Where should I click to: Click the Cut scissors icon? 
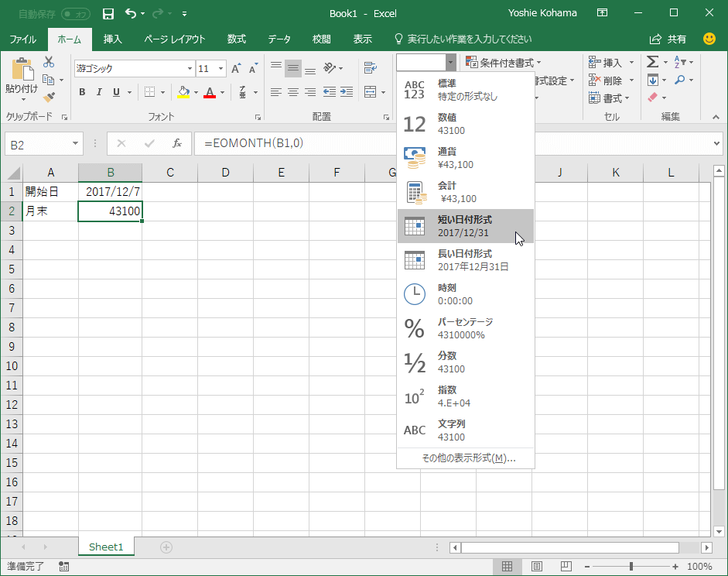[49, 62]
